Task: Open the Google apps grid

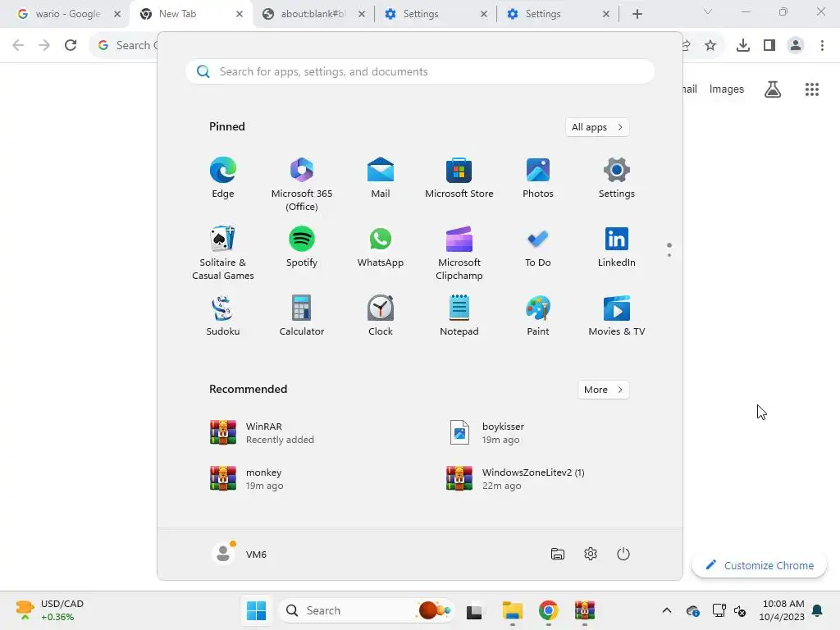Action: tap(812, 89)
